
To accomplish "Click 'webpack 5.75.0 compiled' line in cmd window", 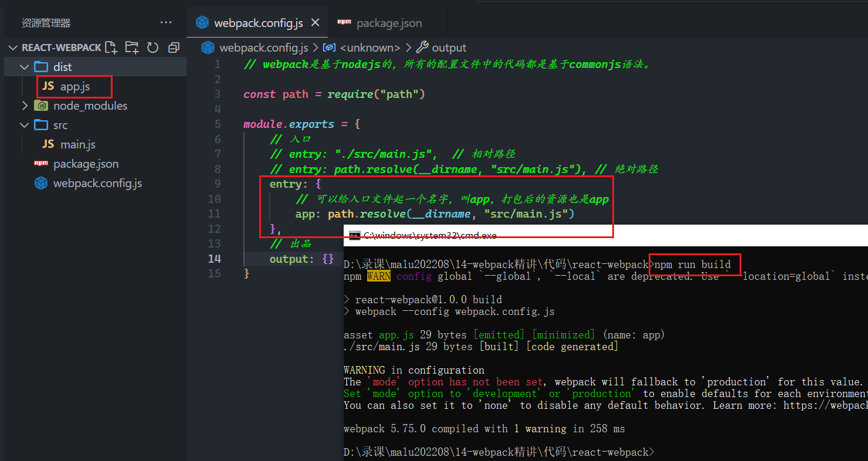I will point(484,429).
